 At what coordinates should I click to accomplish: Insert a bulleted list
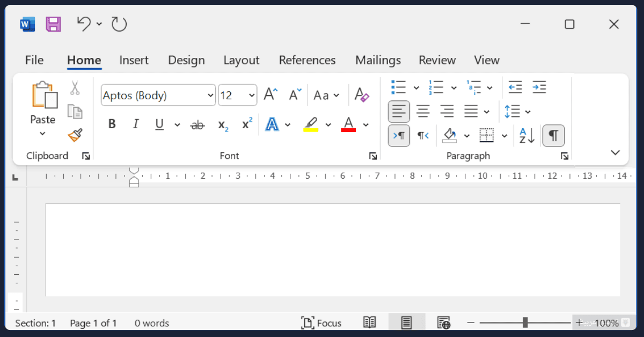(x=398, y=87)
